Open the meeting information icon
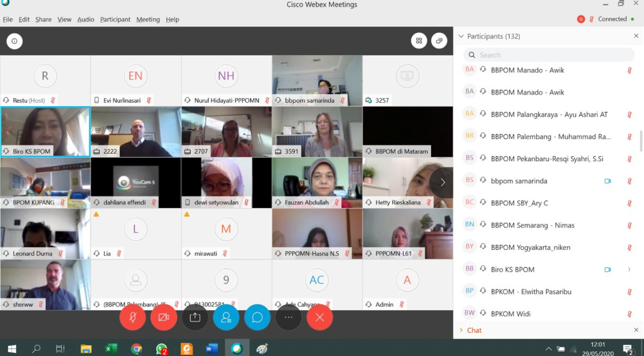This screenshot has width=644, height=356. [14, 41]
